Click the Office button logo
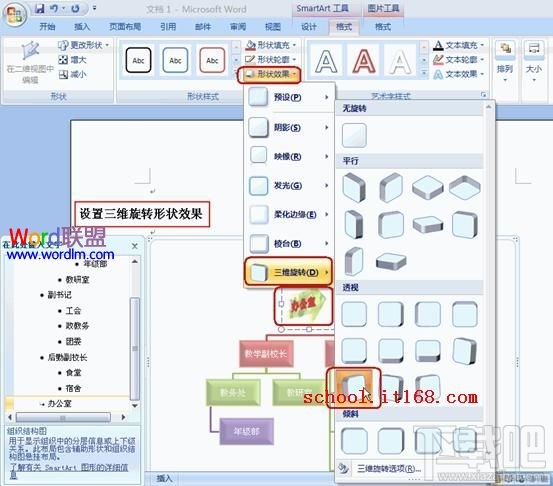The height and width of the screenshot is (486, 553). 15,15
